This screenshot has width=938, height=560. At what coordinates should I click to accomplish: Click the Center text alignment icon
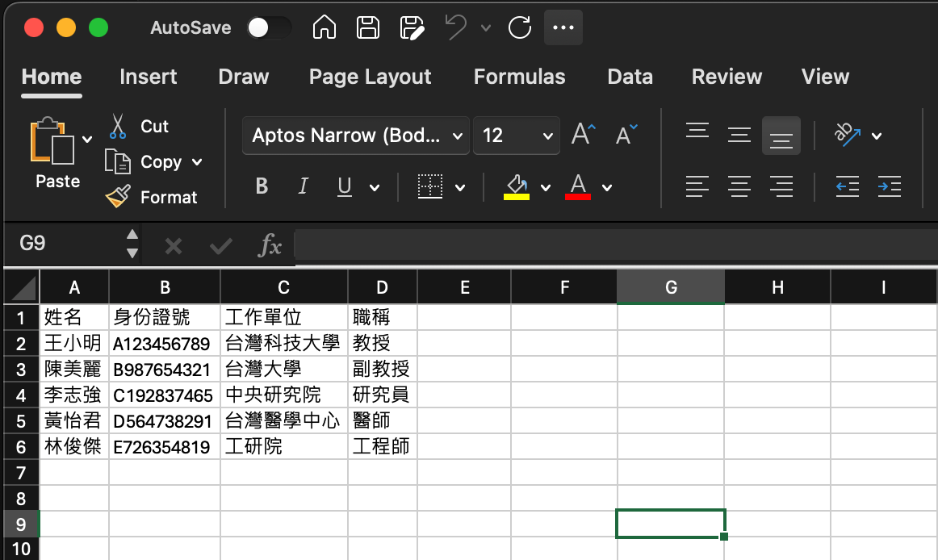(739, 187)
